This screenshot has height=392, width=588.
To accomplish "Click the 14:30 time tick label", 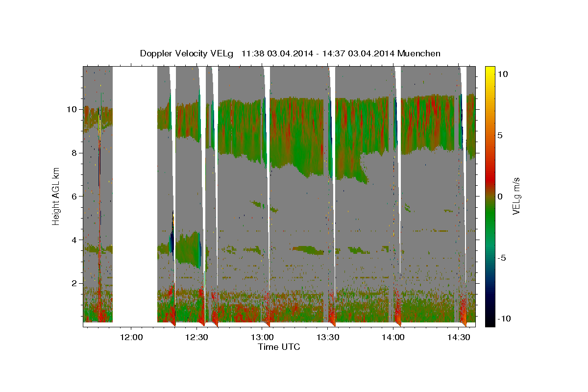I will 459,337.
